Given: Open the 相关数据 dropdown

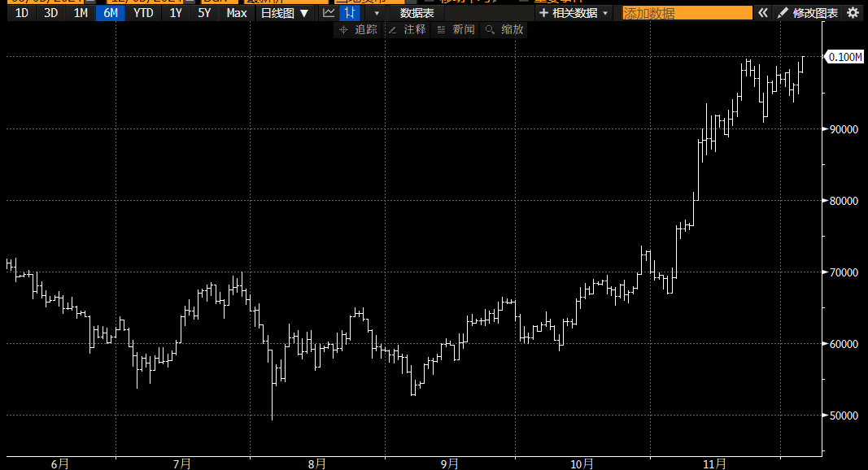Looking at the screenshot, I should click(x=573, y=13).
